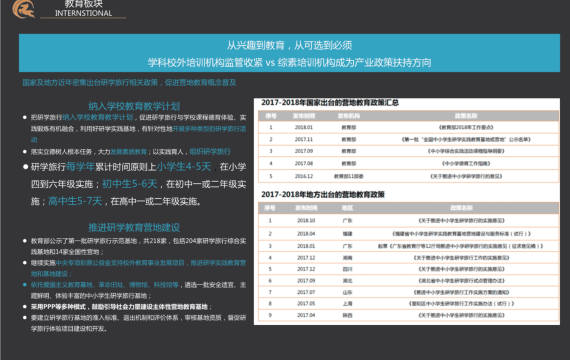Click 发布时间 header in the national table
570x360 pixels.
(x=304, y=116)
